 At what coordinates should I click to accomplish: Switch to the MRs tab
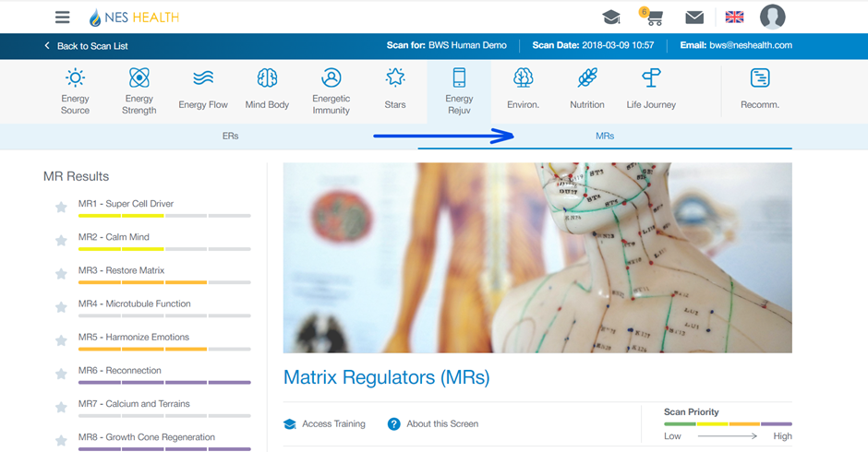tap(605, 136)
